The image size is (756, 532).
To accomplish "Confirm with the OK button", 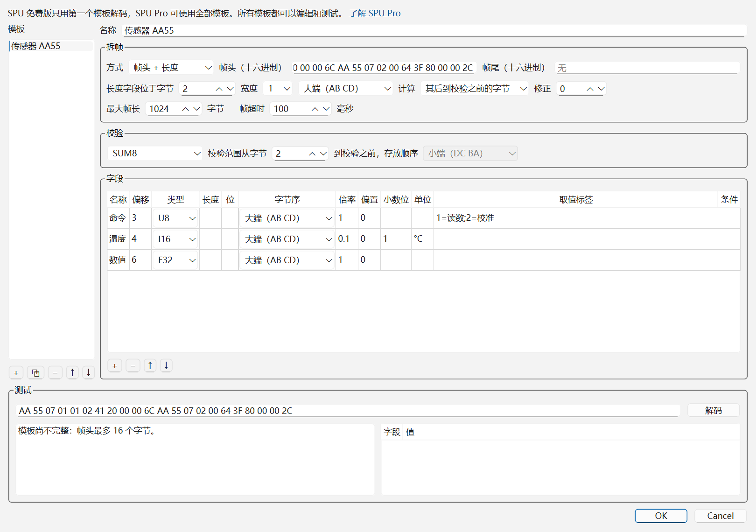I will (661, 516).
